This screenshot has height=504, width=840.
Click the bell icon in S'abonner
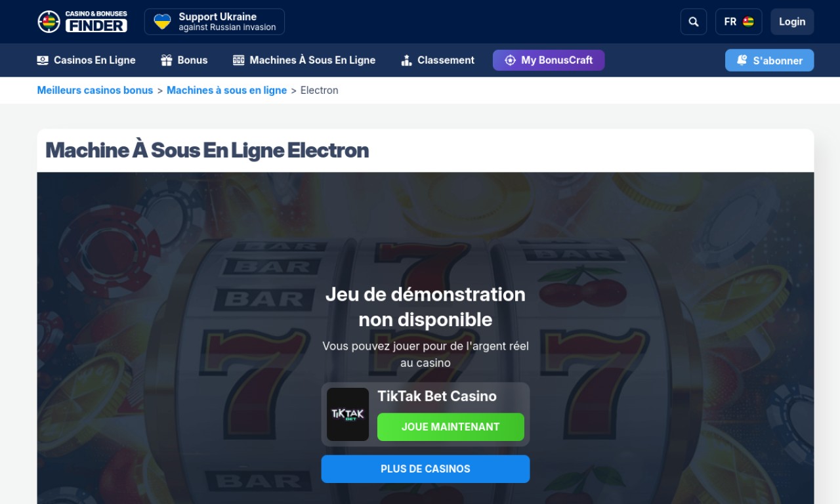coord(742,60)
